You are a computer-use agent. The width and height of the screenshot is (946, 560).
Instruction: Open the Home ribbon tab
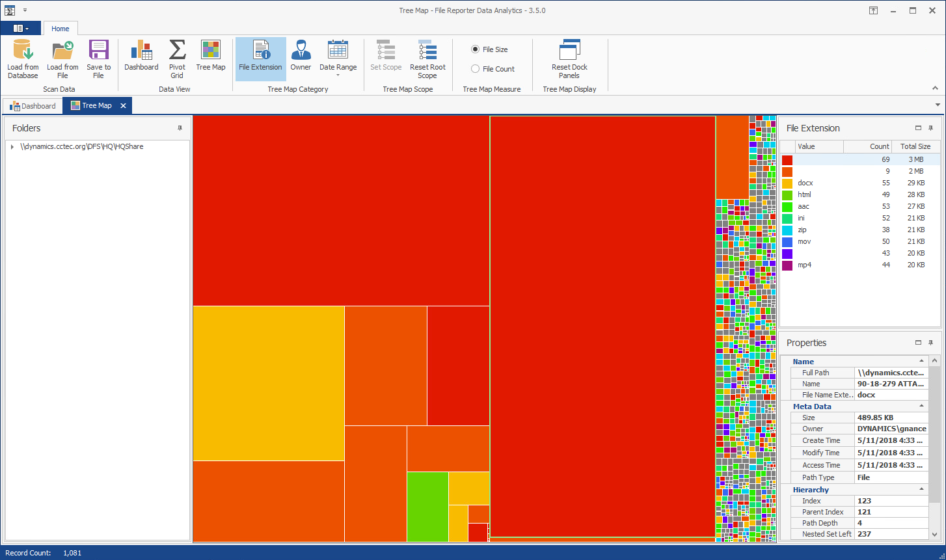[x=61, y=29]
